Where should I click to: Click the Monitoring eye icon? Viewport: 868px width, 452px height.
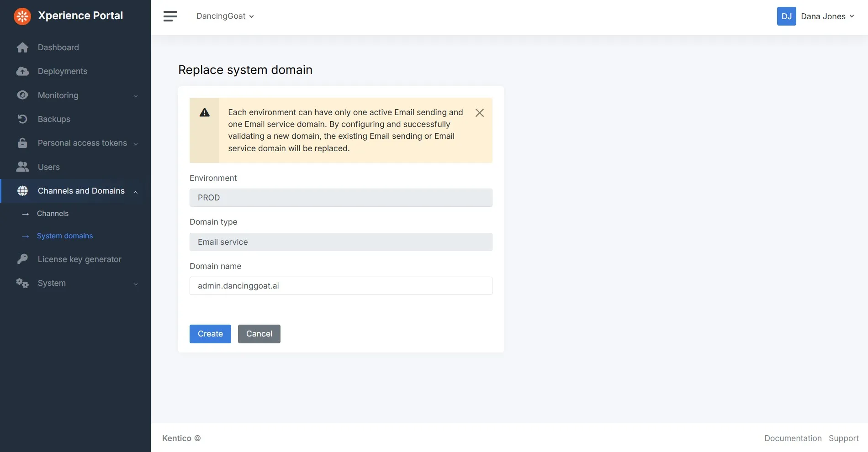[x=22, y=95]
